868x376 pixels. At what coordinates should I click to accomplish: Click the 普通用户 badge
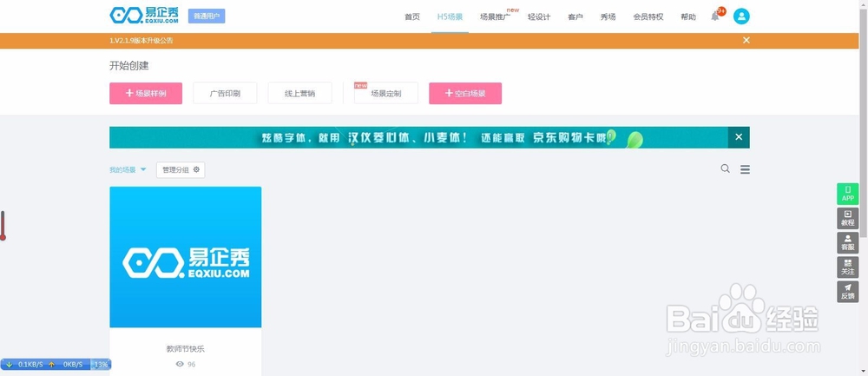(x=207, y=16)
